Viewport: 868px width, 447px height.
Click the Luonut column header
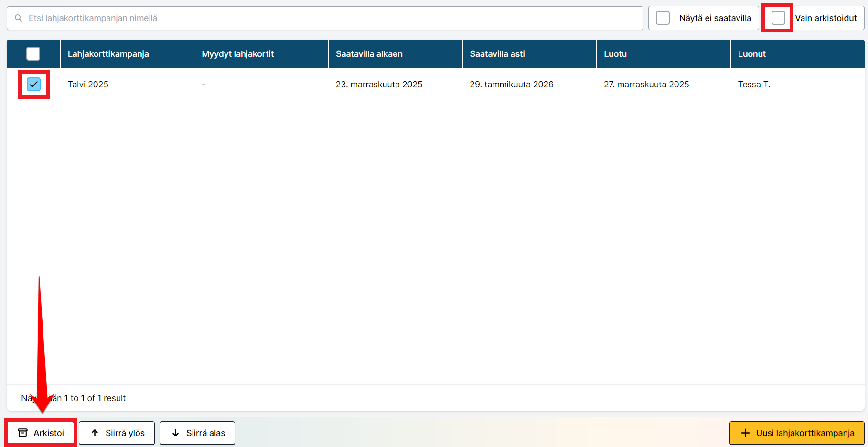pos(751,54)
